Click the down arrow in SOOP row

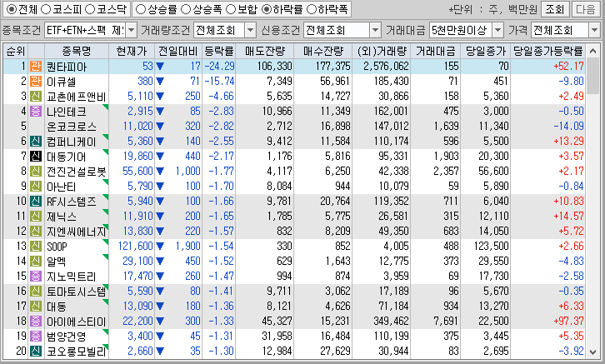tap(160, 246)
